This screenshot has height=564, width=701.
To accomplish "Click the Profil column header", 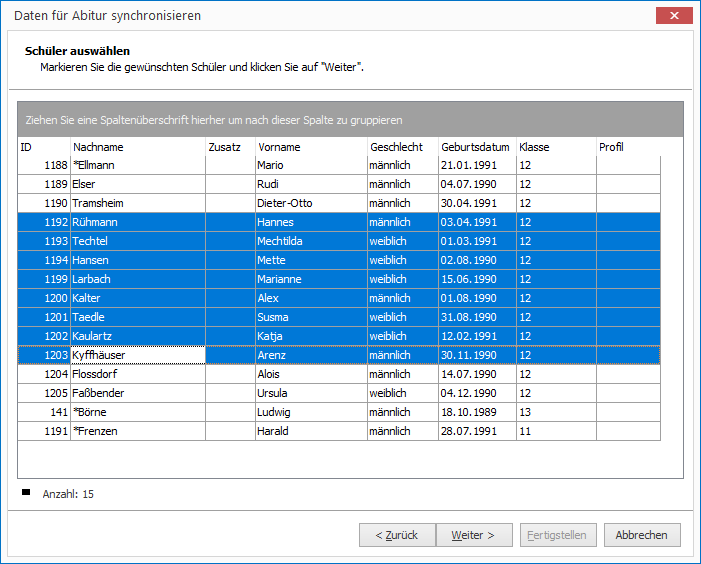I will [x=628, y=147].
